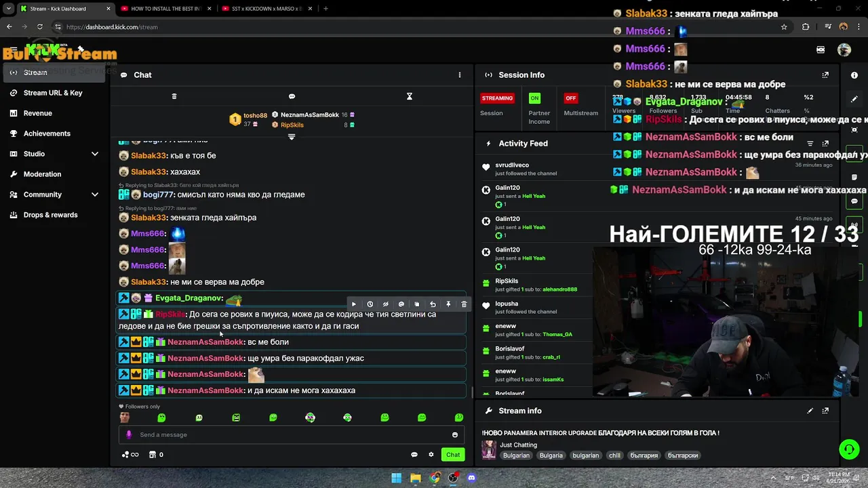Viewport: 868px width, 488px height.
Task: Click chat bubble icon beside settings gear
Action: (x=414, y=455)
